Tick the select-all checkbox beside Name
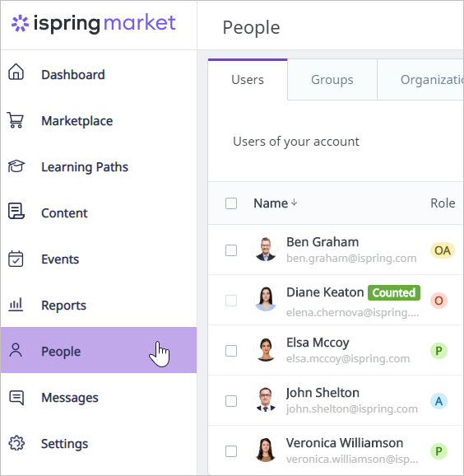464x476 pixels. pos(231,203)
